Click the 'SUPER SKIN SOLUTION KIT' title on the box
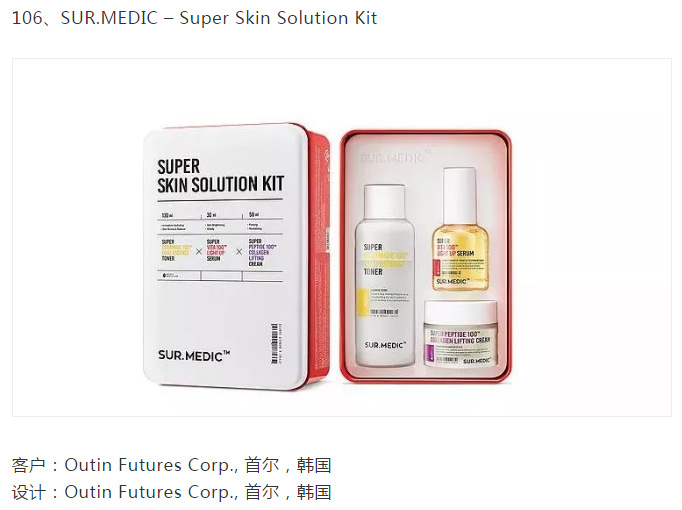This screenshot has height=510, width=682. 221,176
